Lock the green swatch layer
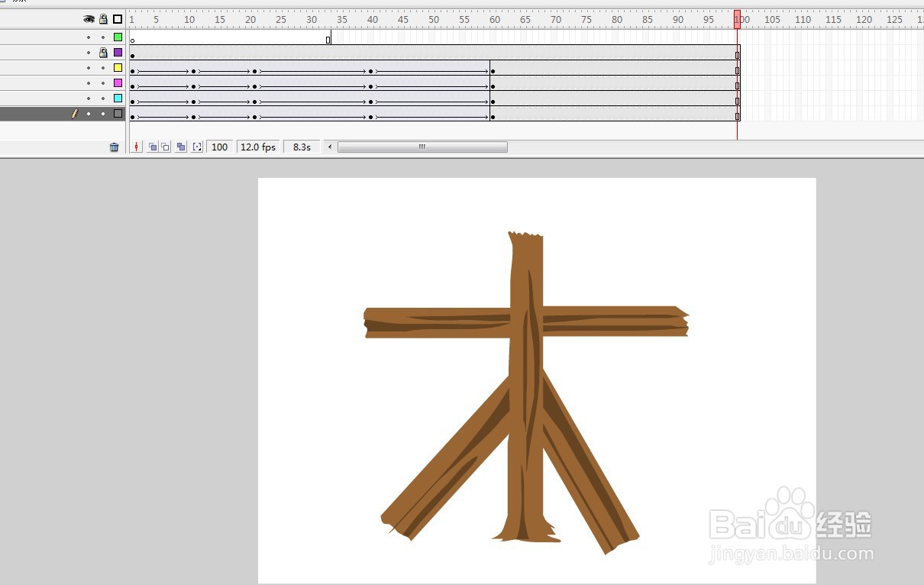924x585 pixels. [103, 37]
